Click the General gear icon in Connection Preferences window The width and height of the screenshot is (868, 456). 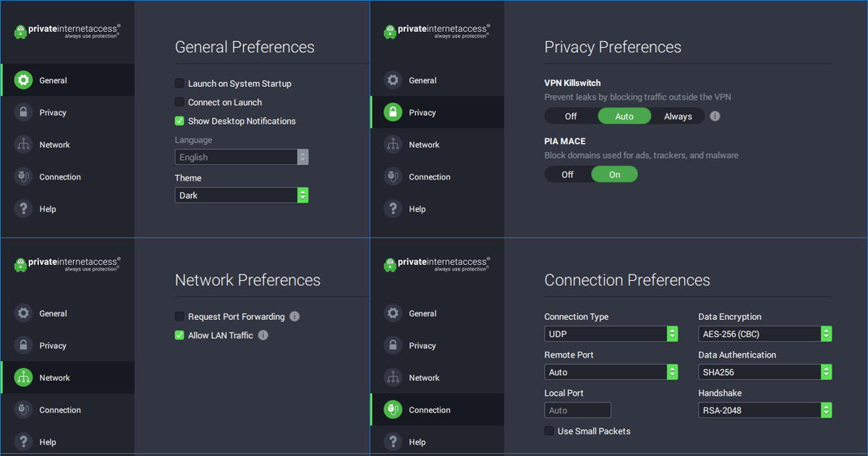coord(393,313)
